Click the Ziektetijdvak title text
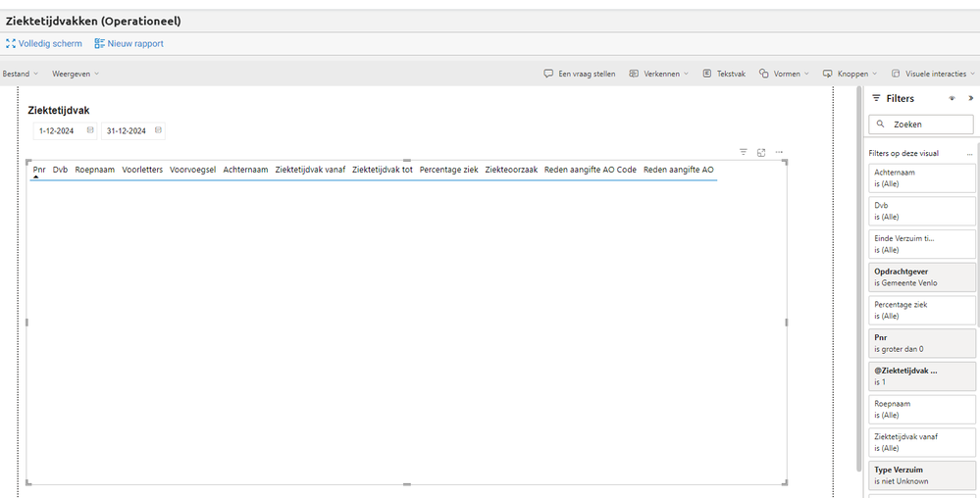 coord(59,111)
